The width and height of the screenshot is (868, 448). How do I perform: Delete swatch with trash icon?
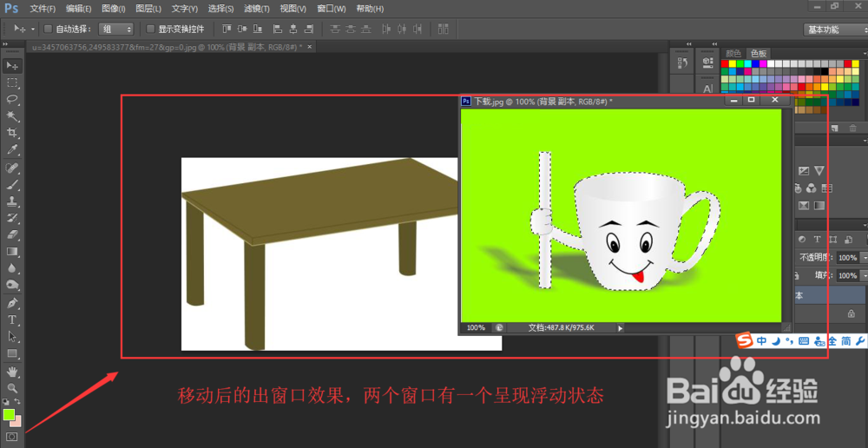853,128
